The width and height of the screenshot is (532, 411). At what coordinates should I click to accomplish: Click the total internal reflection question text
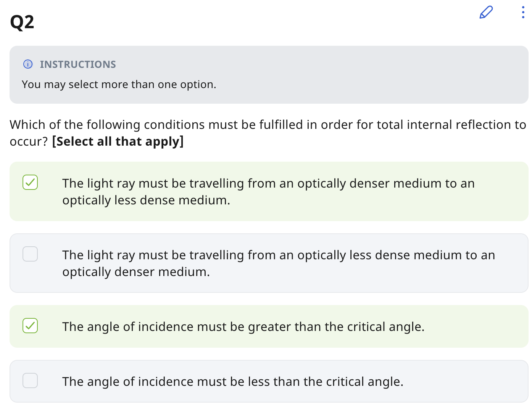pos(268,125)
